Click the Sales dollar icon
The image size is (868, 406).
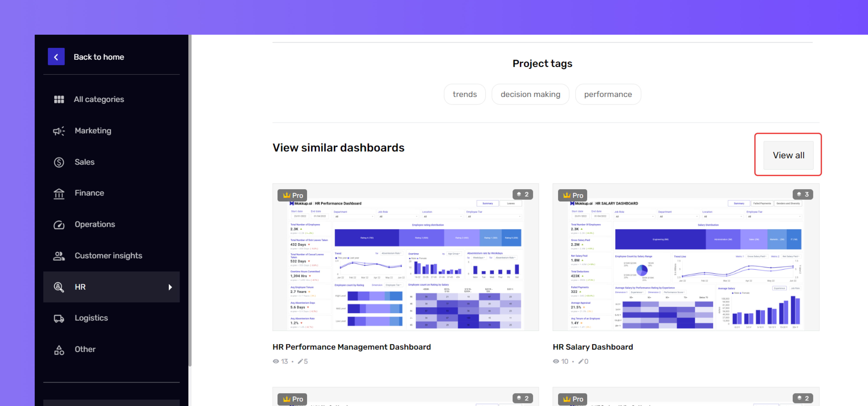point(59,162)
